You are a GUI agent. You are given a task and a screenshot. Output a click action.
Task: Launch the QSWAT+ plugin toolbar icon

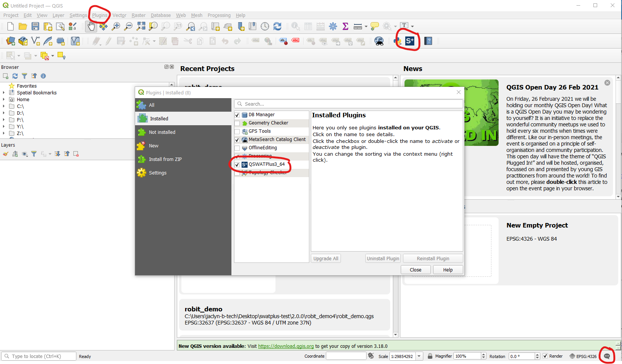click(410, 41)
